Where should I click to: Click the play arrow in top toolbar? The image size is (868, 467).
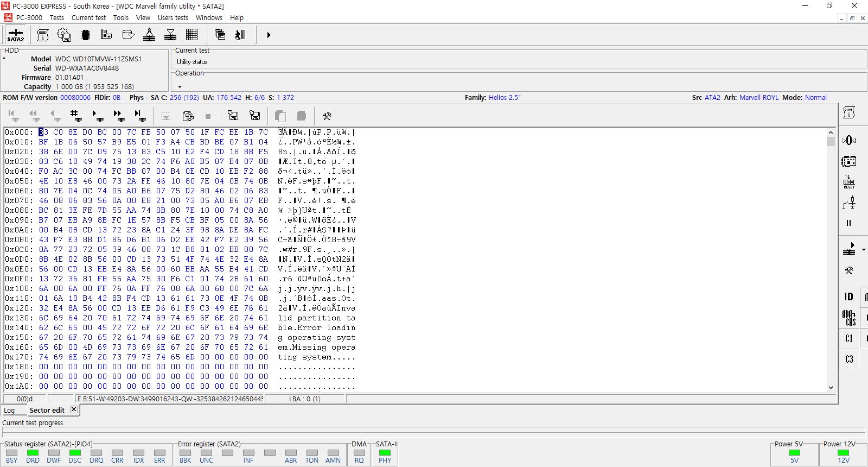[x=269, y=35]
